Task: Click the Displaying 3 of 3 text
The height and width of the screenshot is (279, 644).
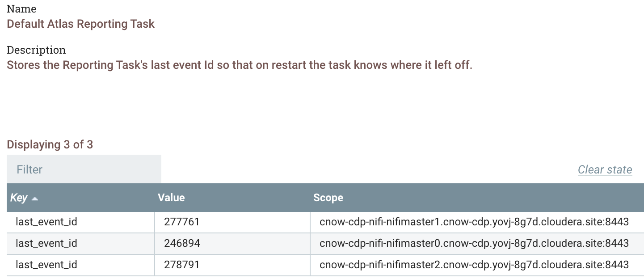Action: [x=50, y=144]
